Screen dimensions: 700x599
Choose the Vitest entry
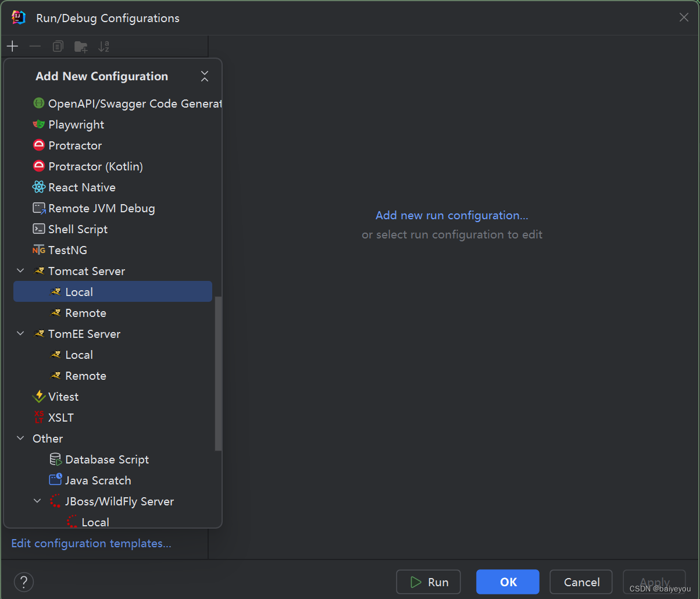click(113, 397)
